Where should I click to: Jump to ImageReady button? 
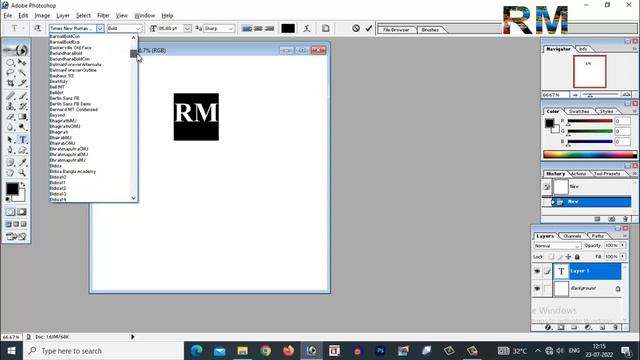tap(16, 236)
